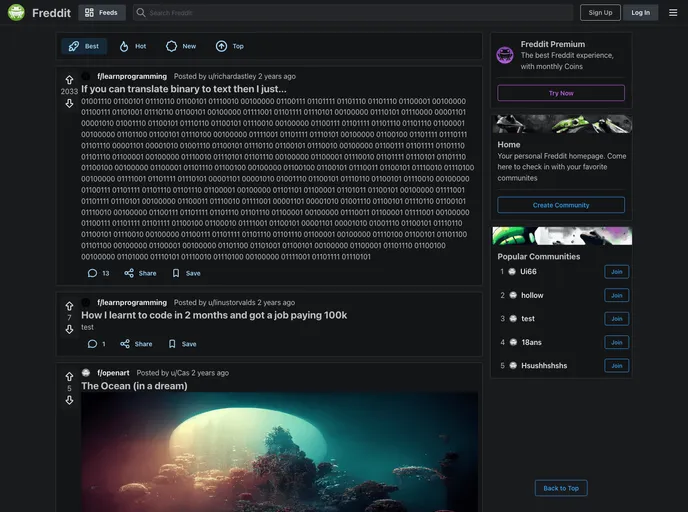Downvote the binary translate post
Viewport: 688px width, 512px height.
(69, 104)
